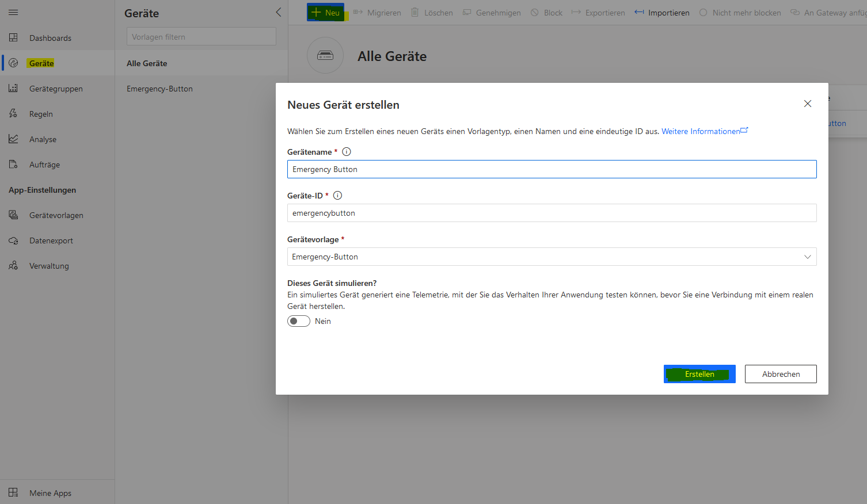
Task: Click the Abbrechen button
Action: tap(781, 374)
